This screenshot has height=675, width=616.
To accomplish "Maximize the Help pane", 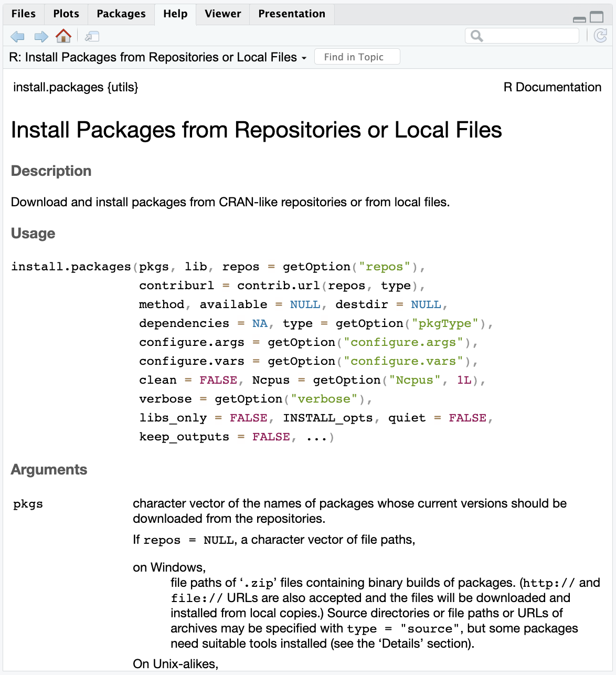I will click(597, 17).
